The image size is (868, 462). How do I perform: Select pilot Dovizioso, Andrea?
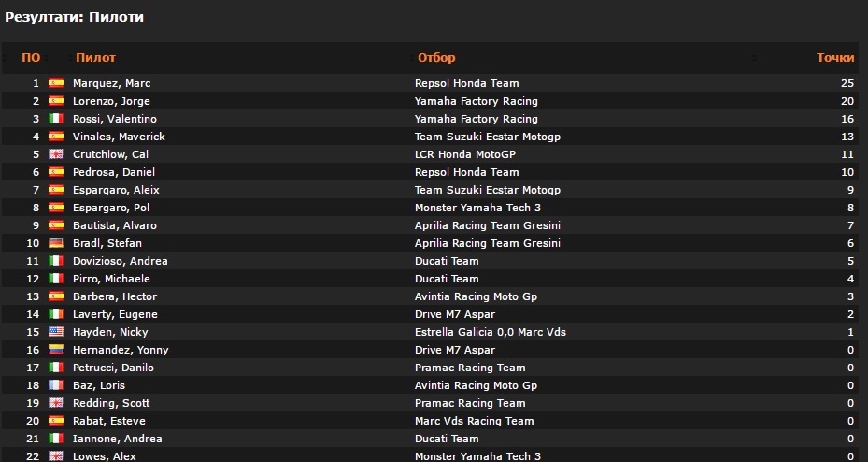(x=120, y=261)
